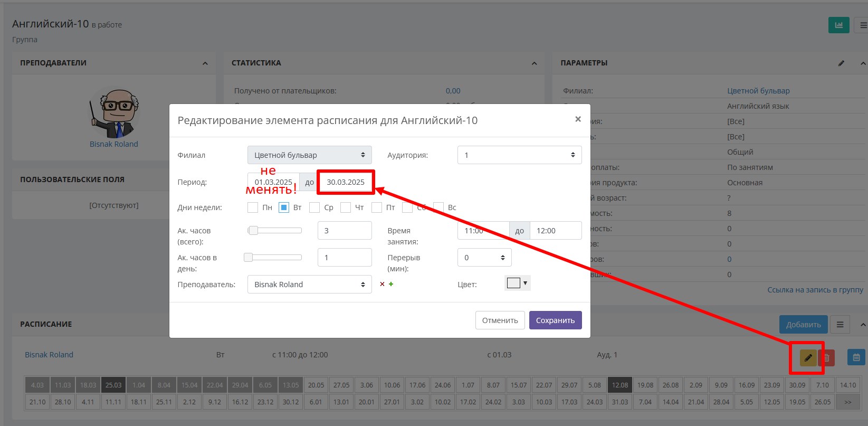This screenshot has height=426, width=868.
Task: Edit schedule row with the yellow pencil button
Action: [808, 357]
